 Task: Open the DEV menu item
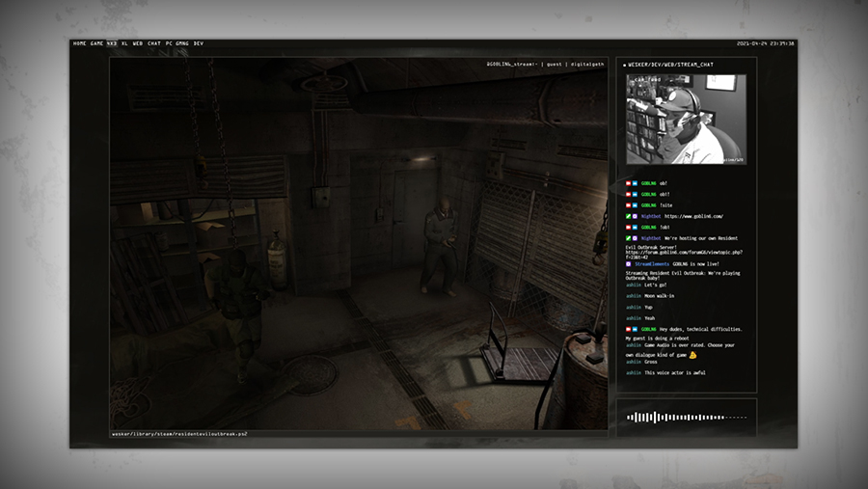(198, 43)
